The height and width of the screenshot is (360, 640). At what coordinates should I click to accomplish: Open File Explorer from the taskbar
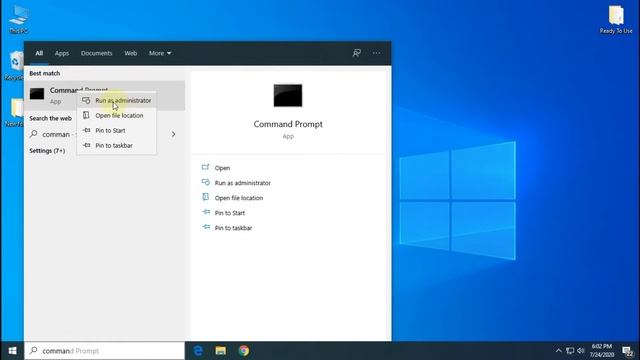[x=221, y=351]
